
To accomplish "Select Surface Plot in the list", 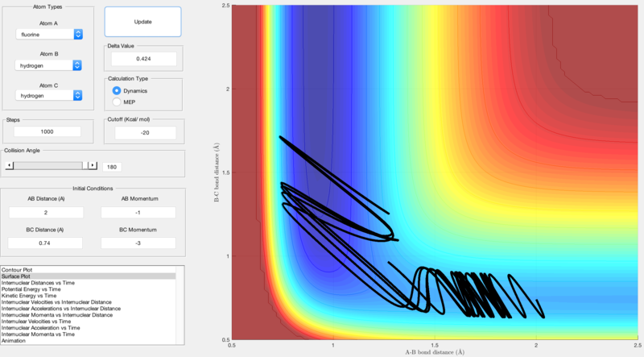I will [x=89, y=276].
